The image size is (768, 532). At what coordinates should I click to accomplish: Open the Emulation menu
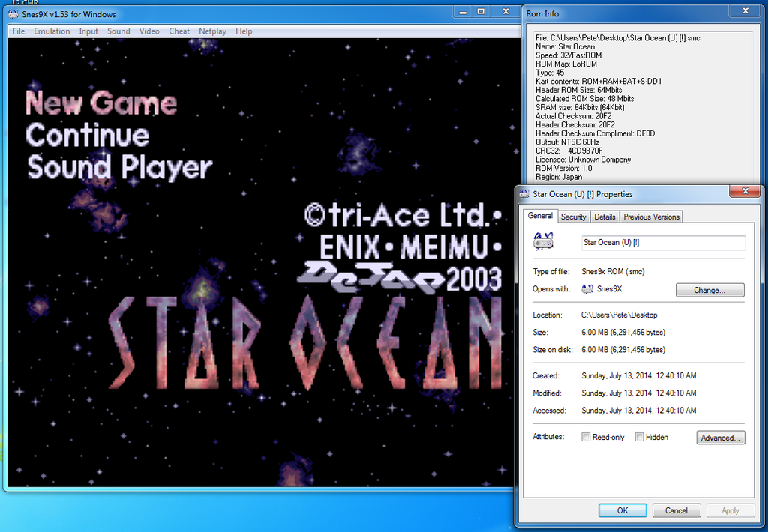[x=52, y=31]
